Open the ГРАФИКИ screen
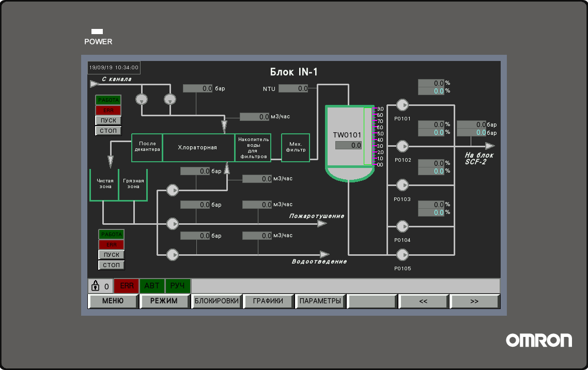Viewport: 588px width, 370px height. pos(268,301)
